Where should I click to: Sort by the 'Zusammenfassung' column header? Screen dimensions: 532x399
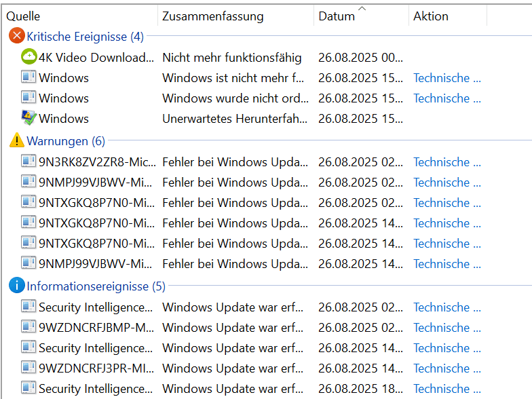pos(212,16)
